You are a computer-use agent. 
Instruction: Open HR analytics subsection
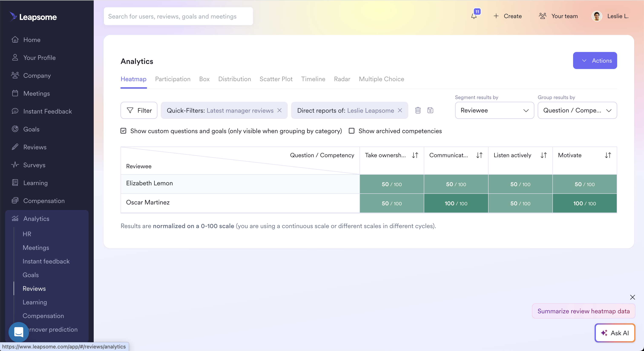coord(27,234)
